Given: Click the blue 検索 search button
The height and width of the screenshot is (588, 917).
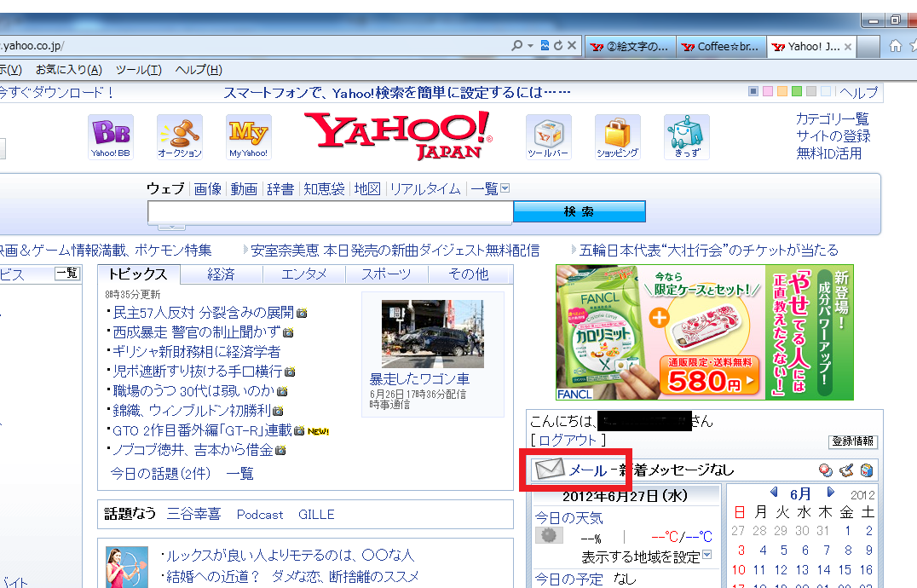Looking at the screenshot, I should (x=579, y=211).
